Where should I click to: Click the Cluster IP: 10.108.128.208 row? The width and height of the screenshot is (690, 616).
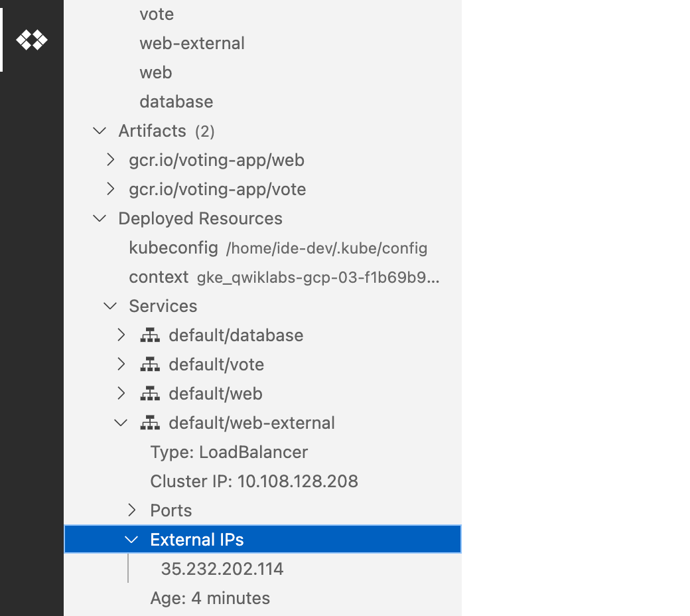[263, 481]
